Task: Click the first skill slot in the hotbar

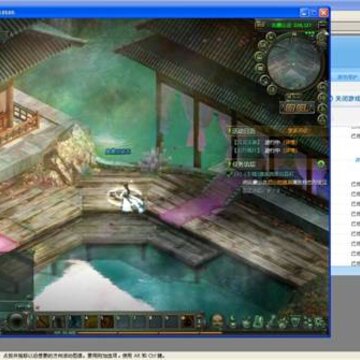Action: click(42, 321)
